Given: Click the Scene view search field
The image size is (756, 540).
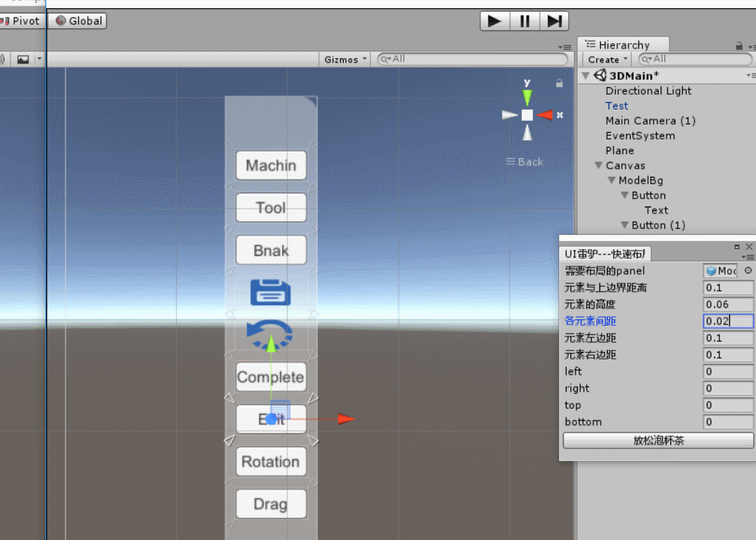Looking at the screenshot, I should tap(473, 59).
